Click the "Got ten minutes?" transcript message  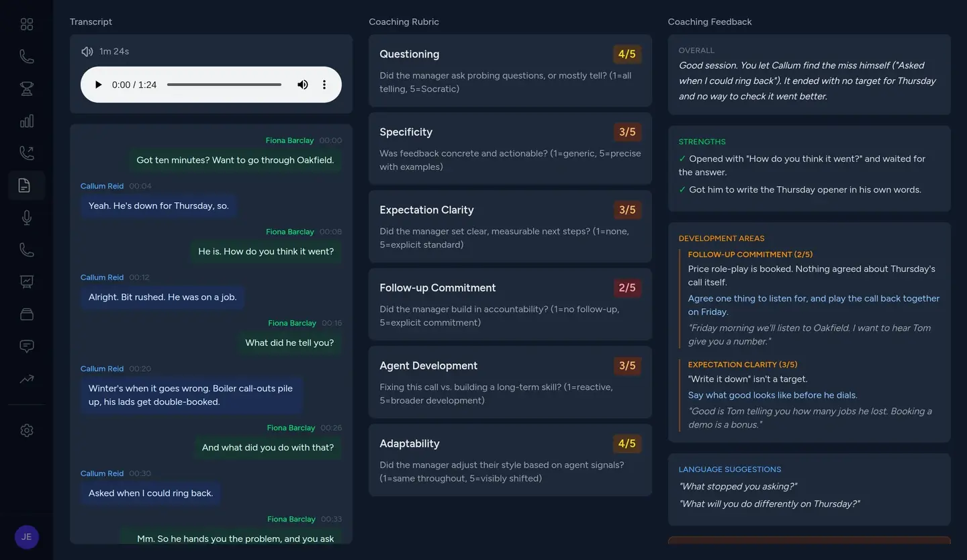click(x=235, y=160)
